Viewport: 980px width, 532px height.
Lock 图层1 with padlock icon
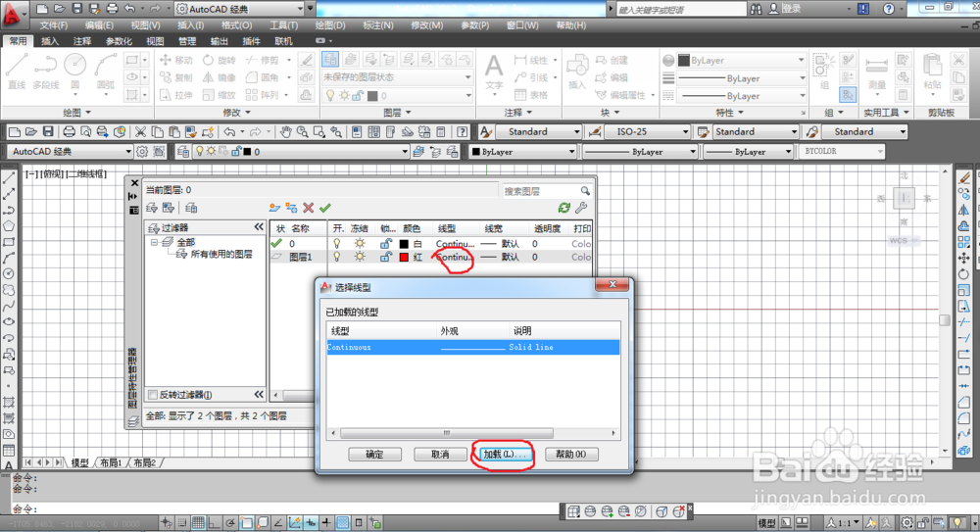point(386,257)
